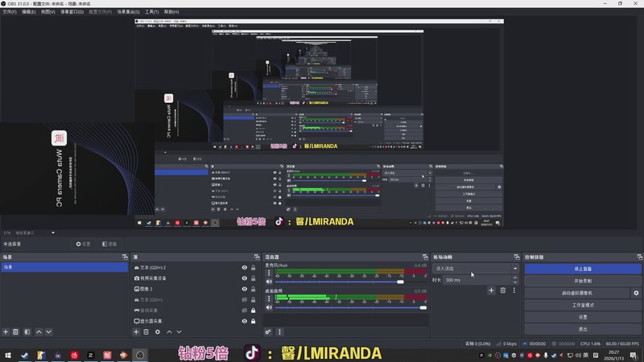Click the 开始录制 button
This screenshot has height=362, width=644.
click(x=583, y=281)
